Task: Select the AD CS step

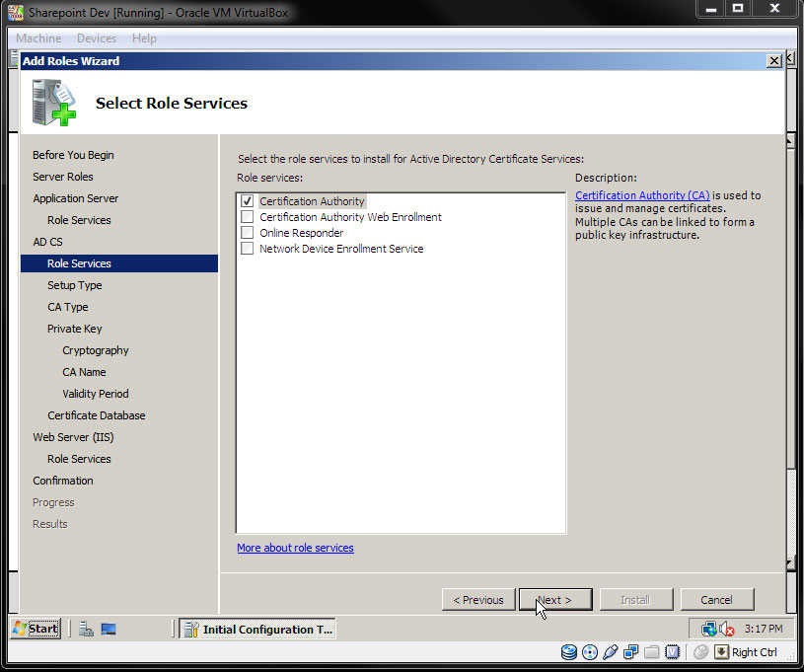Action: 47,242
